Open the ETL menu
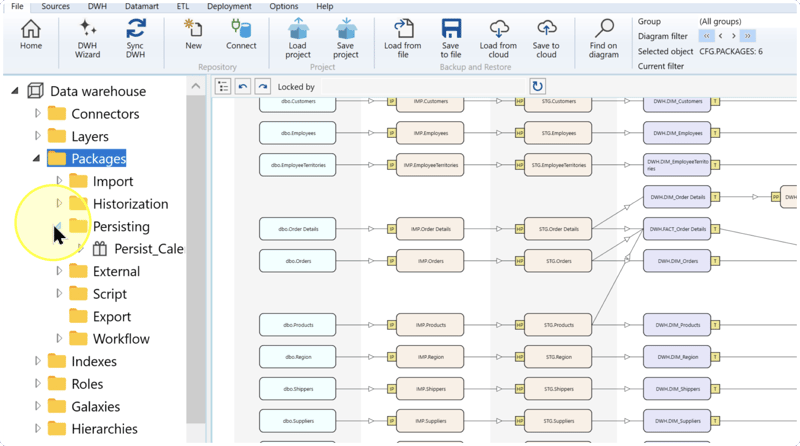The width and height of the screenshot is (800, 446). pos(183,6)
